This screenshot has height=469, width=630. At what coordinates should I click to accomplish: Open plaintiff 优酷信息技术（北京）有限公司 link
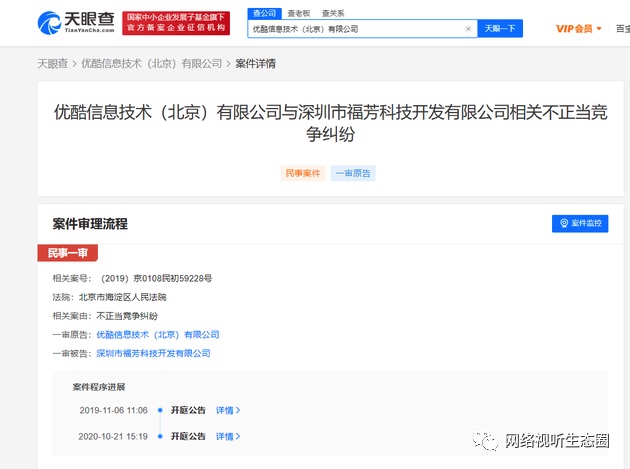[158, 334]
